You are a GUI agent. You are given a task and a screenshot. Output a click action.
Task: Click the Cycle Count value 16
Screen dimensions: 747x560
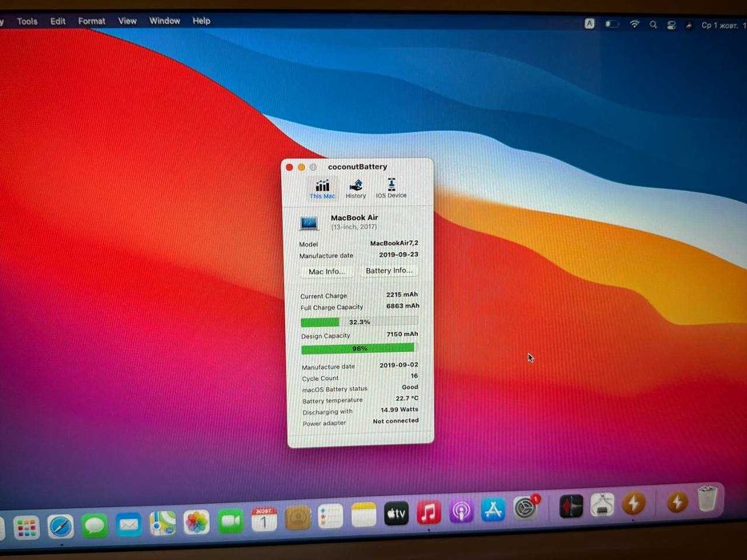pyautogui.click(x=414, y=376)
